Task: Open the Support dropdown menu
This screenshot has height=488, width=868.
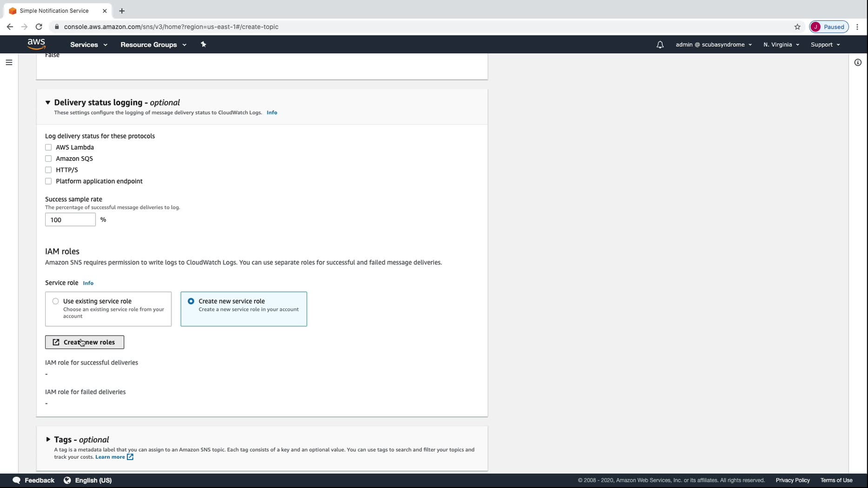Action: pos(825,45)
